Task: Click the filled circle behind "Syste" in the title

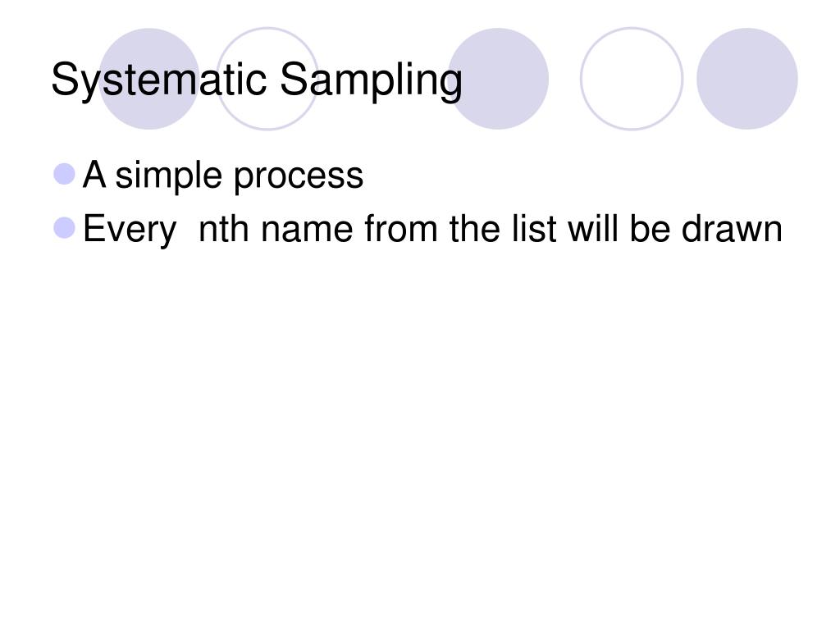Action: 149,79
